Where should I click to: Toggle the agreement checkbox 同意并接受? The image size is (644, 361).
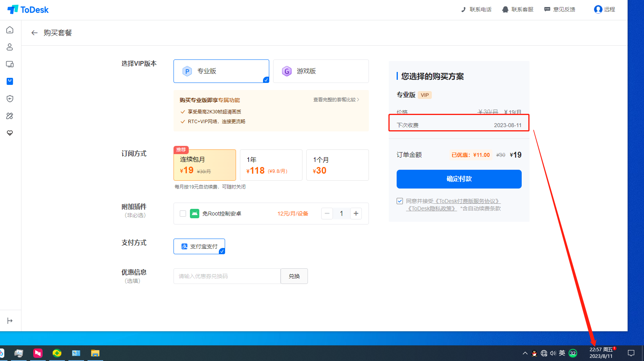coord(400,201)
